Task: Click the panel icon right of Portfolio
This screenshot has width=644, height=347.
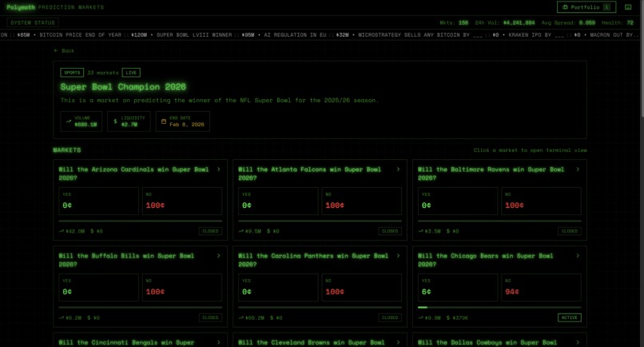Action: coord(628,7)
